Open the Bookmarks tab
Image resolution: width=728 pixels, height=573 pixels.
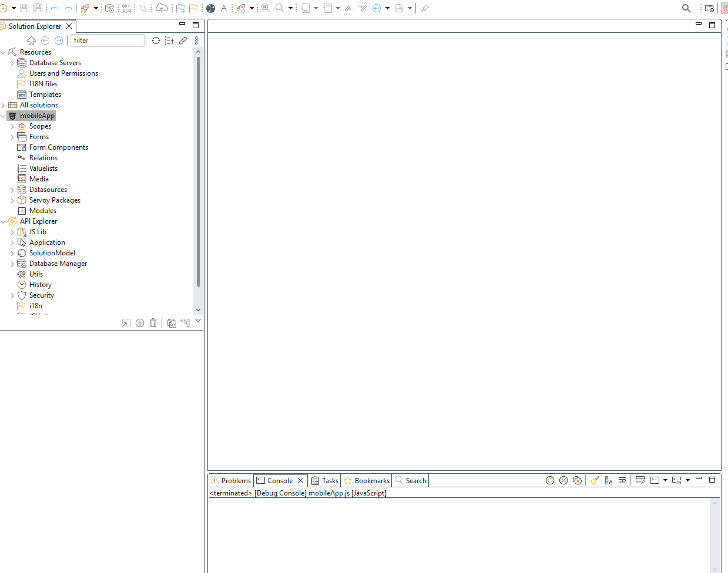[x=367, y=480]
